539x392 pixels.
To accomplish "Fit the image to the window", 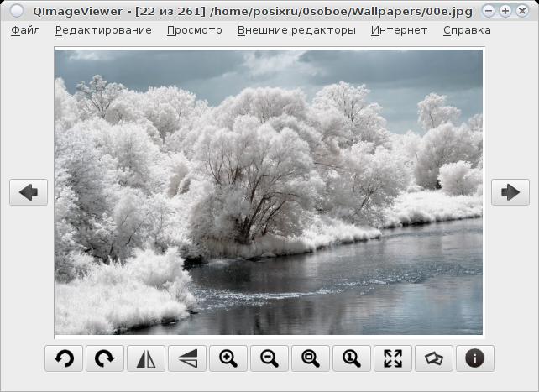I will coord(311,358).
